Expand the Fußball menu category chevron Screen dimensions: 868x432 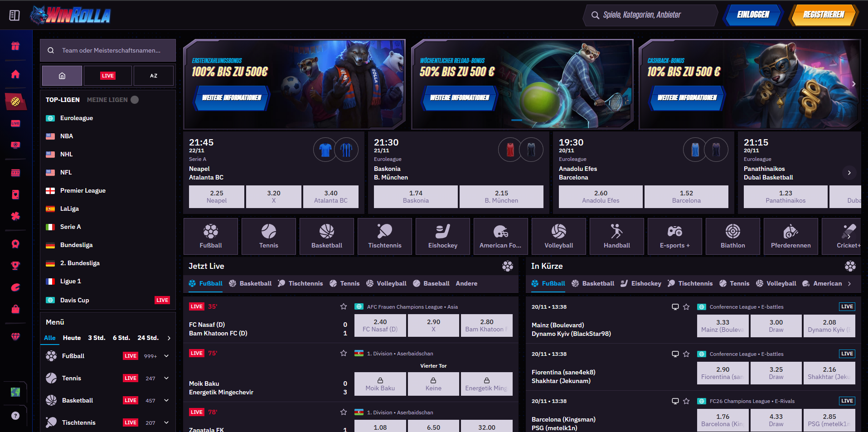tap(166, 356)
